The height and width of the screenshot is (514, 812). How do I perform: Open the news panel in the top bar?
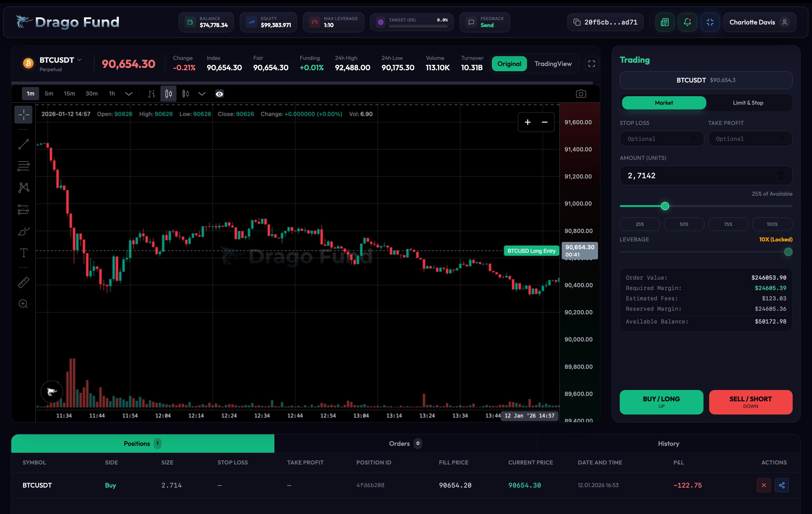[x=664, y=22]
